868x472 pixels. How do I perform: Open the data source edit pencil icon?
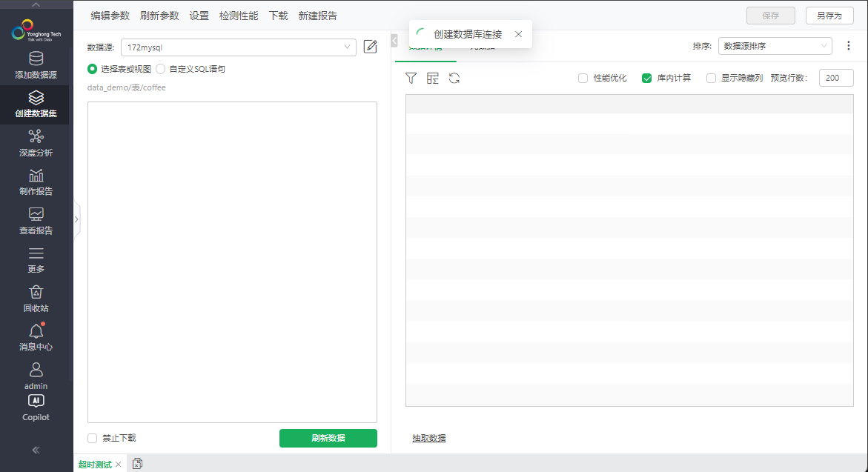370,46
